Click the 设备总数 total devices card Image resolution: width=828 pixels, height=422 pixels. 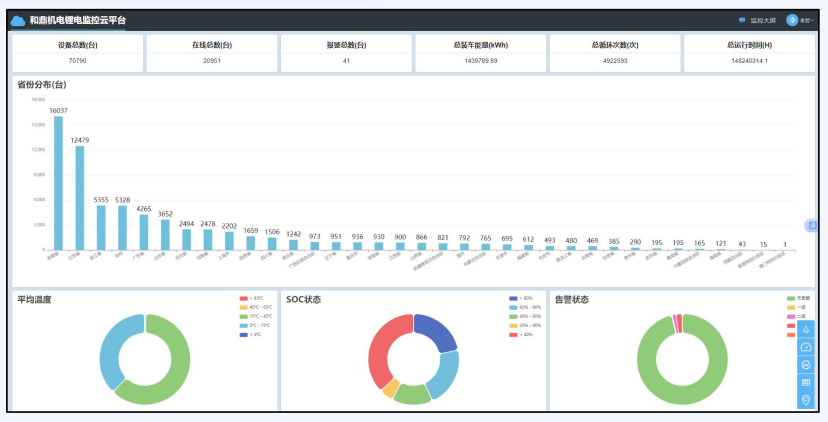click(77, 53)
